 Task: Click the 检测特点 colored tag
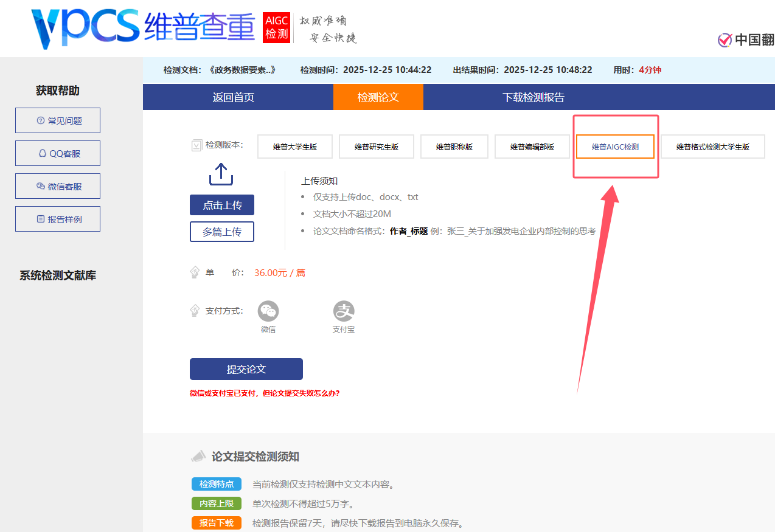pyautogui.click(x=216, y=484)
